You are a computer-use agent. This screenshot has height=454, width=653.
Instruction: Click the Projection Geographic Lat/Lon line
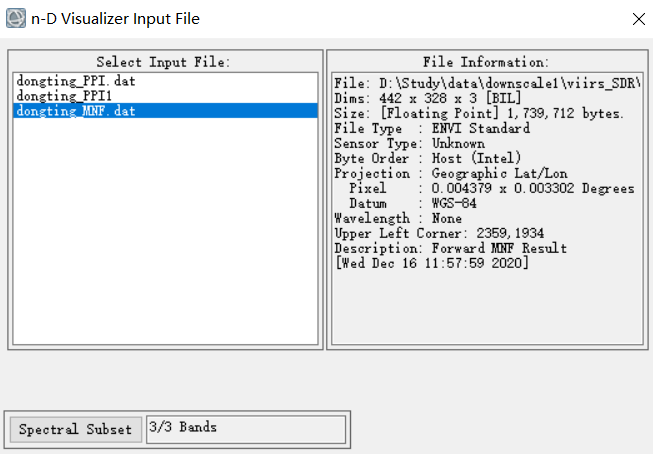click(x=451, y=173)
